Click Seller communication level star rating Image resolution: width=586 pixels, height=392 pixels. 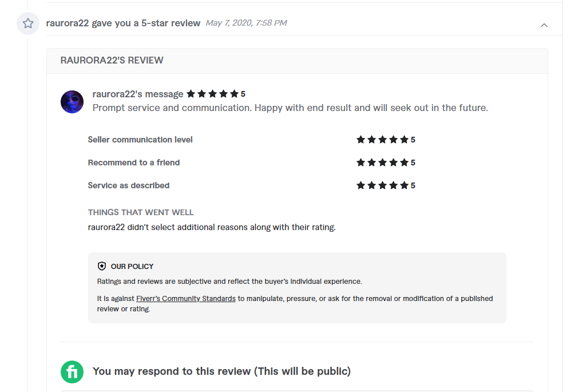point(382,140)
